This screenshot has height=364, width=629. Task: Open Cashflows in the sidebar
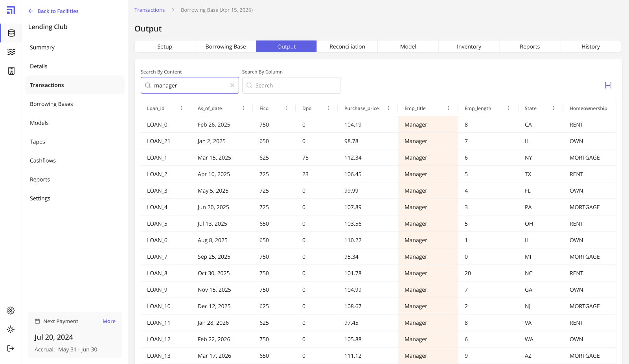pos(43,160)
